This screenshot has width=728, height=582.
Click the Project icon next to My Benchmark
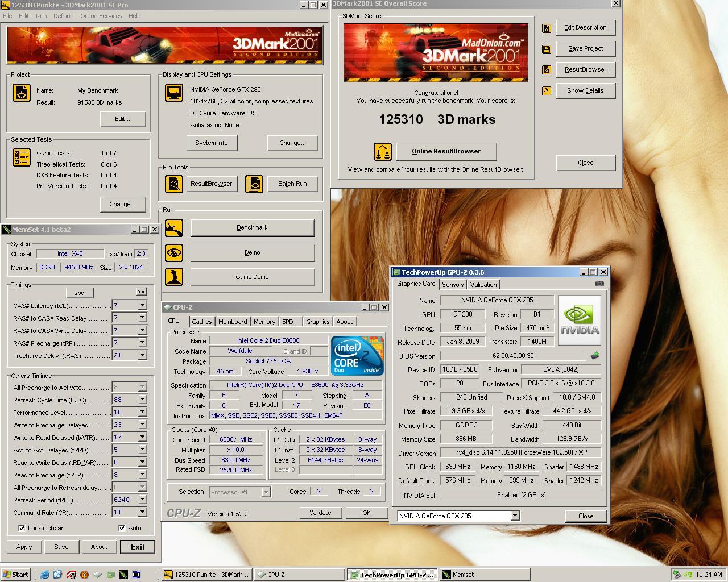click(22, 93)
